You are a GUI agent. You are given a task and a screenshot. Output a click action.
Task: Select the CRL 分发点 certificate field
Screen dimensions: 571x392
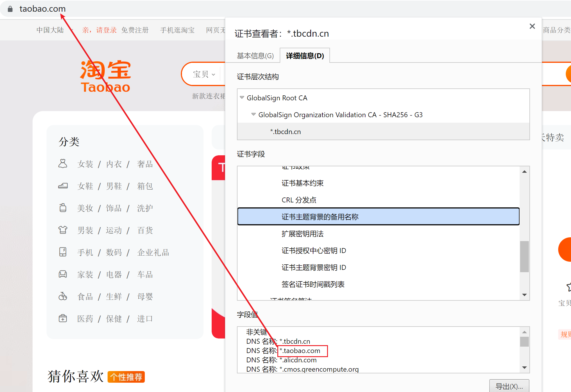click(299, 200)
